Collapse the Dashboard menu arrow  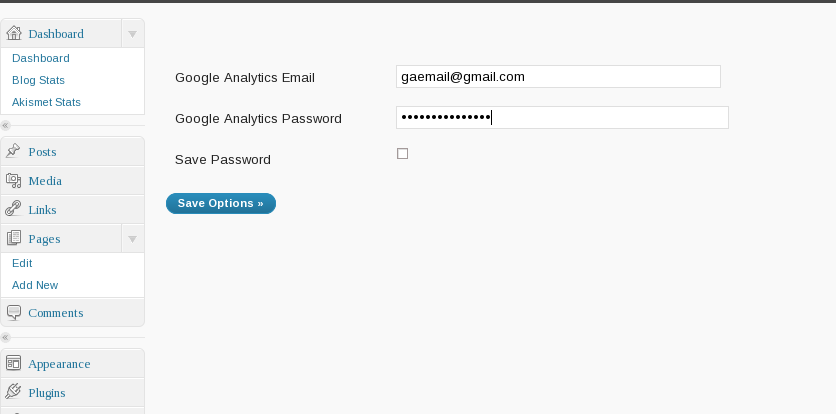(132, 34)
